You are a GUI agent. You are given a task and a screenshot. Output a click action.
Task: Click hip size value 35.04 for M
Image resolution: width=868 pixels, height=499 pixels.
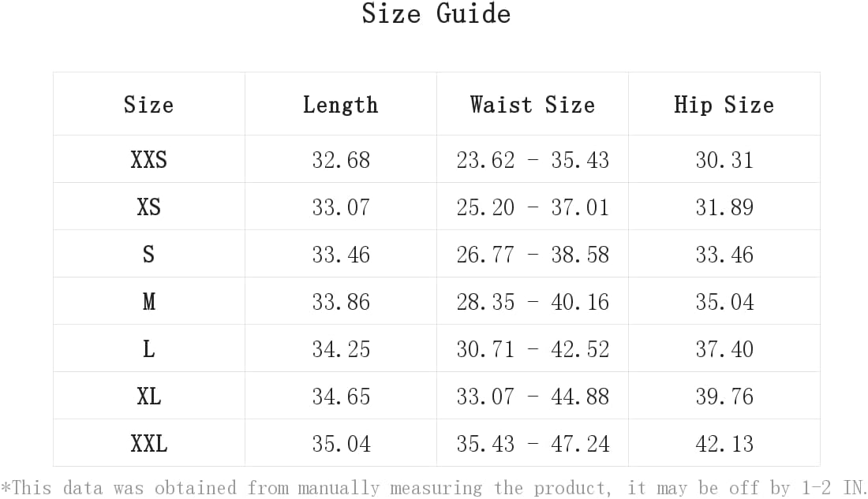point(724,302)
